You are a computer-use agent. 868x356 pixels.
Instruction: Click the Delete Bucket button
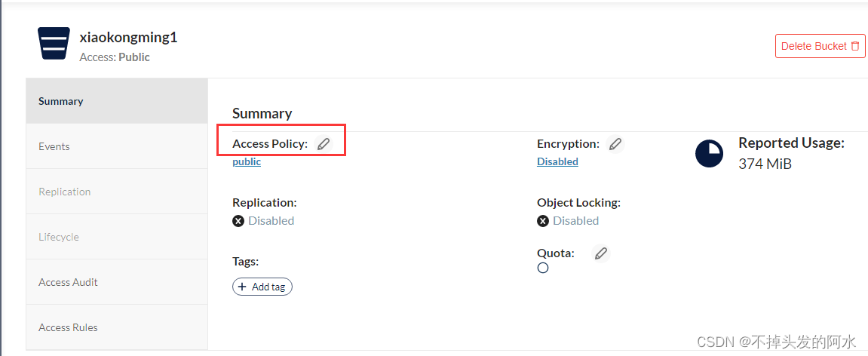(x=820, y=46)
